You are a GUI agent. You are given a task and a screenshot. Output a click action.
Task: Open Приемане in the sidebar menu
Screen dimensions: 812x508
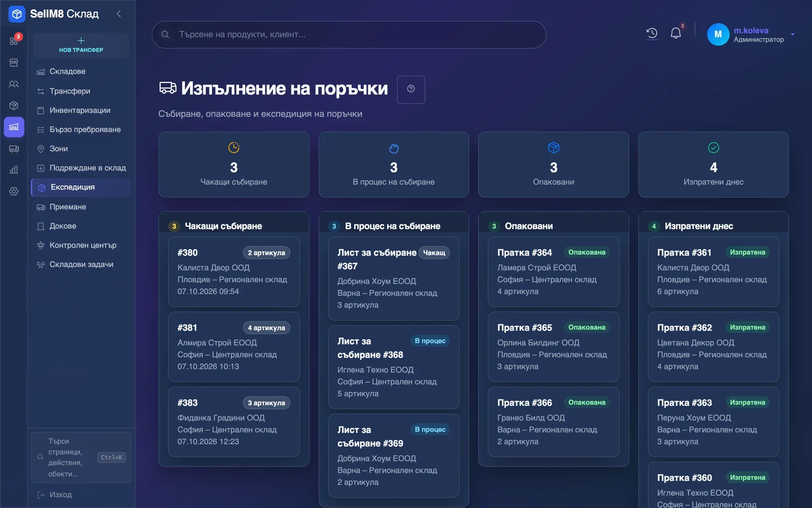pyautogui.click(x=81, y=207)
